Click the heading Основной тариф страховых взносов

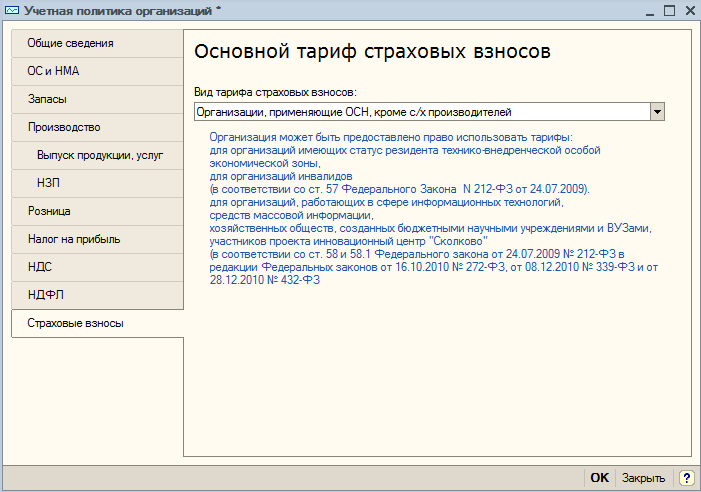(x=372, y=52)
